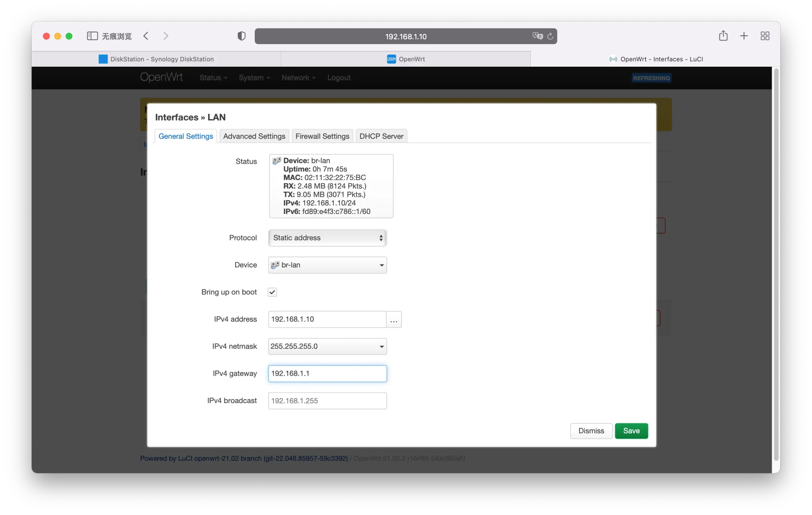Click the 192.168.1.10 address bar
812x515 pixels.
406,36
